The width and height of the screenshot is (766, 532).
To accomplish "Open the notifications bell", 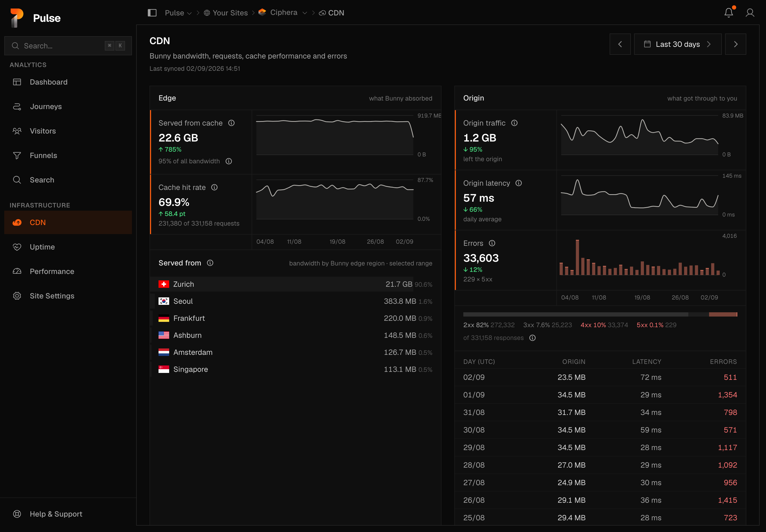I will pos(729,13).
